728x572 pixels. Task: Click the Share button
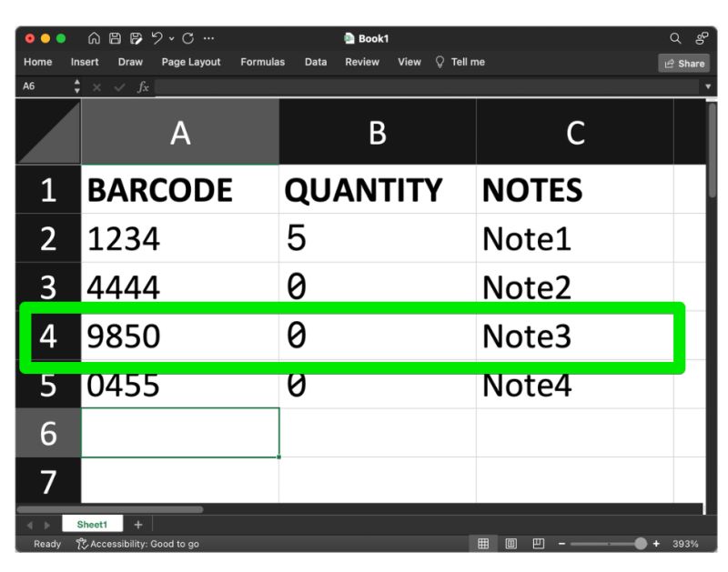pos(682,63)
